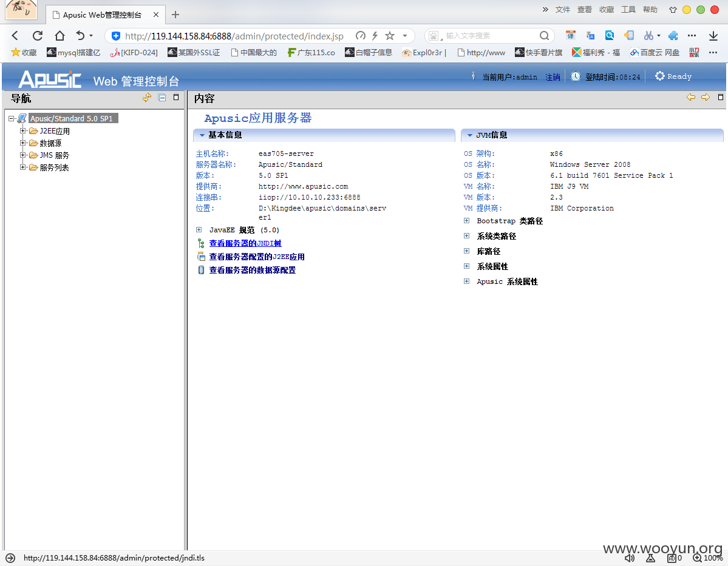Navigate forward with 内容 panel right arrow
This screenshot has width=728, height=566.
706,97
